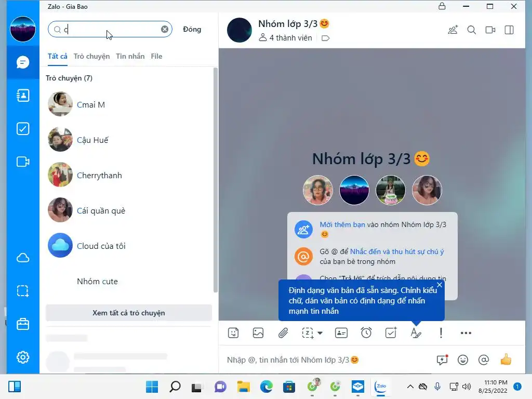This screenshot has width=532, height=399.
Task: Start a video call from chat header
Action: [490, 30]
